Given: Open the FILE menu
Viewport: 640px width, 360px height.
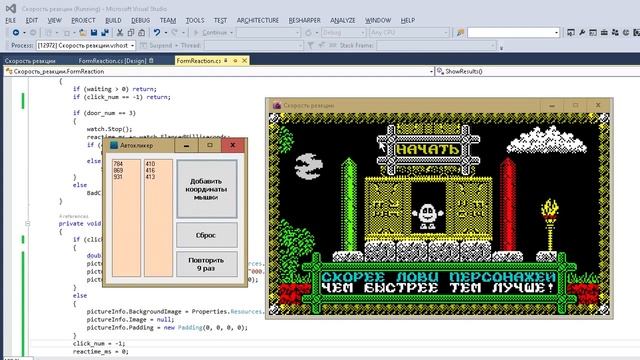Looking at the screenshot, I should click(x=11, y=20).
